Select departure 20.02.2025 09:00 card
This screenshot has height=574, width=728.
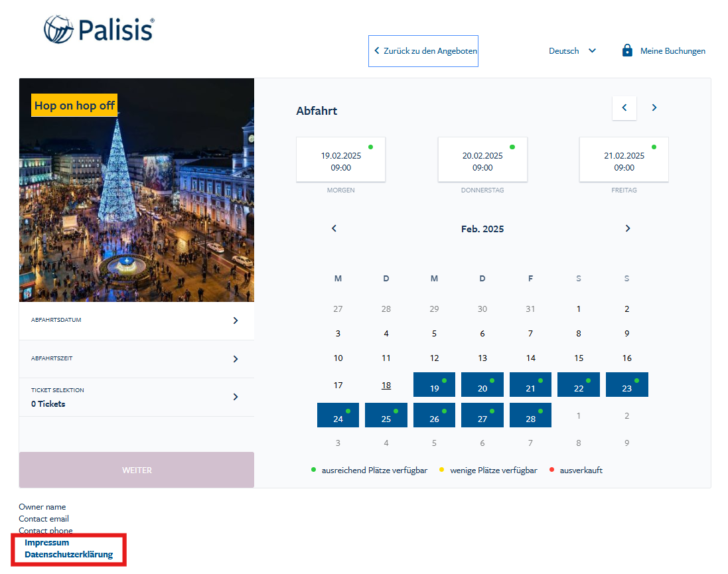point(482,160)
